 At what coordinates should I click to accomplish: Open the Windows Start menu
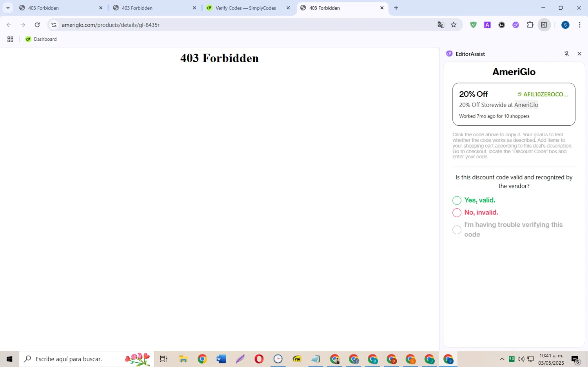9,359
